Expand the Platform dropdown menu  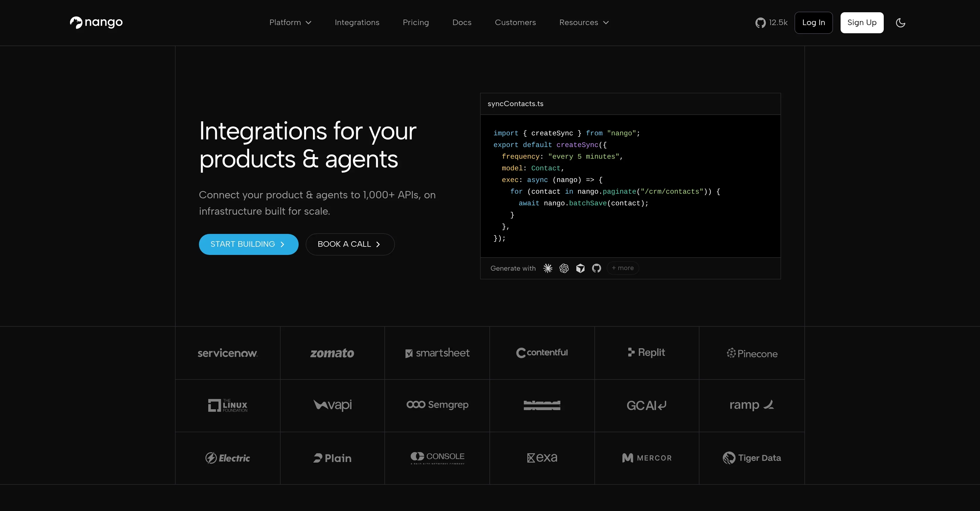pos(290,22)
